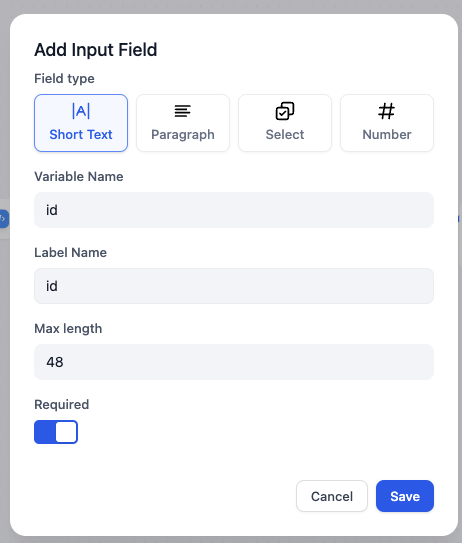
Task: Click the Required label text
Action: click(62, 404)
